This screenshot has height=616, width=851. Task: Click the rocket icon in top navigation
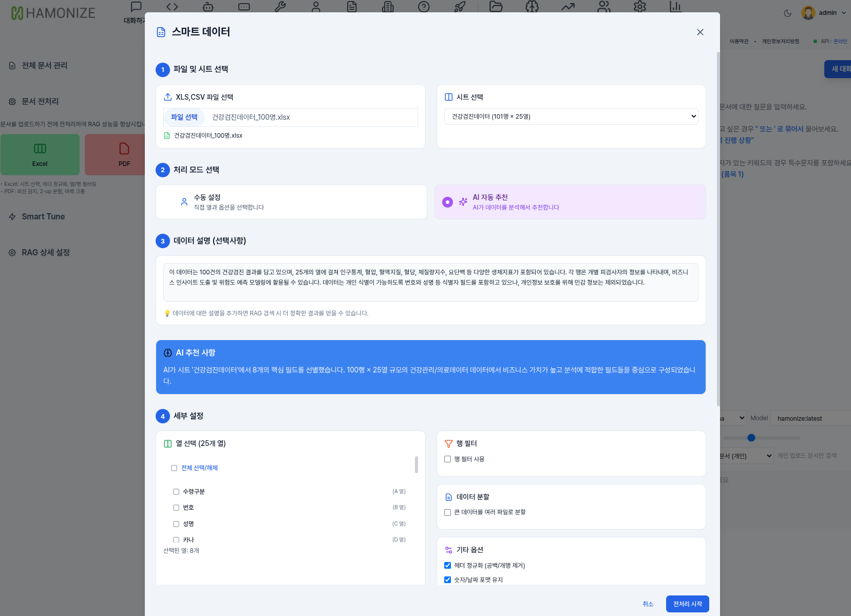pos(460,7)
